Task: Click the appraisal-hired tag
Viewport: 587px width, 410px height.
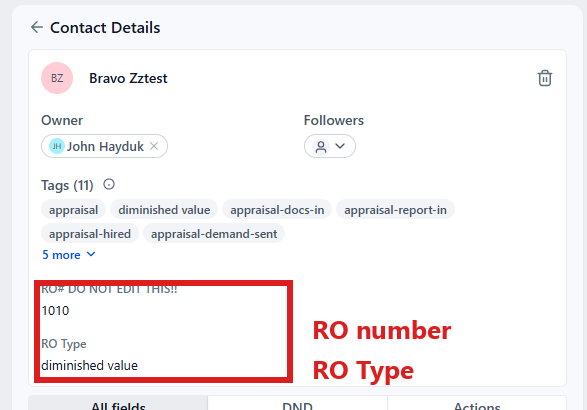Action: click(x=90, y=234)
